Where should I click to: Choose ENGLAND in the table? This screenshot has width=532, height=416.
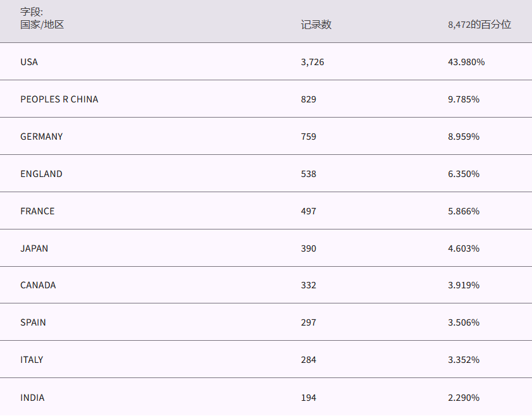pyautogui.click(x=41, y=174)
